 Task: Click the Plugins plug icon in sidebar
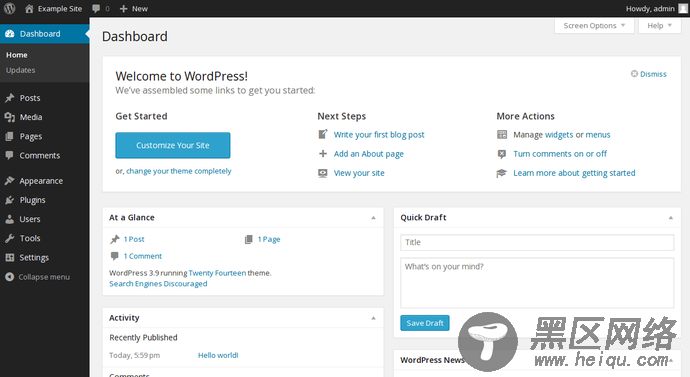pyautogui.click(x=10, y=200)
